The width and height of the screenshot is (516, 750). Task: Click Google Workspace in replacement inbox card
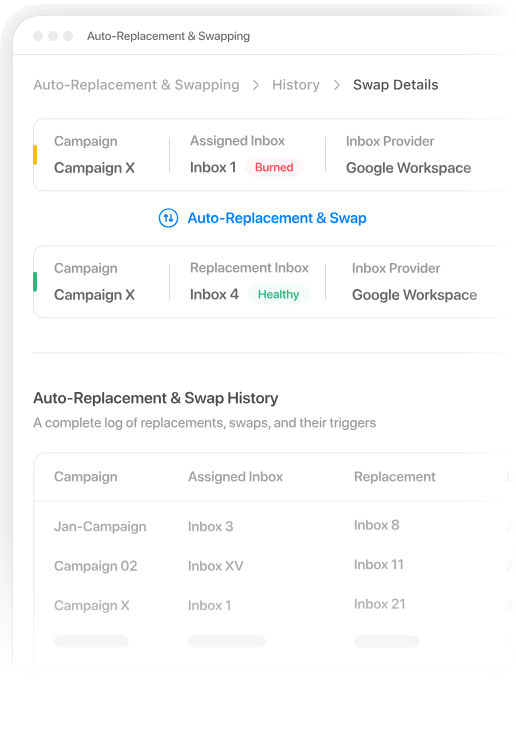click(414, 295)
